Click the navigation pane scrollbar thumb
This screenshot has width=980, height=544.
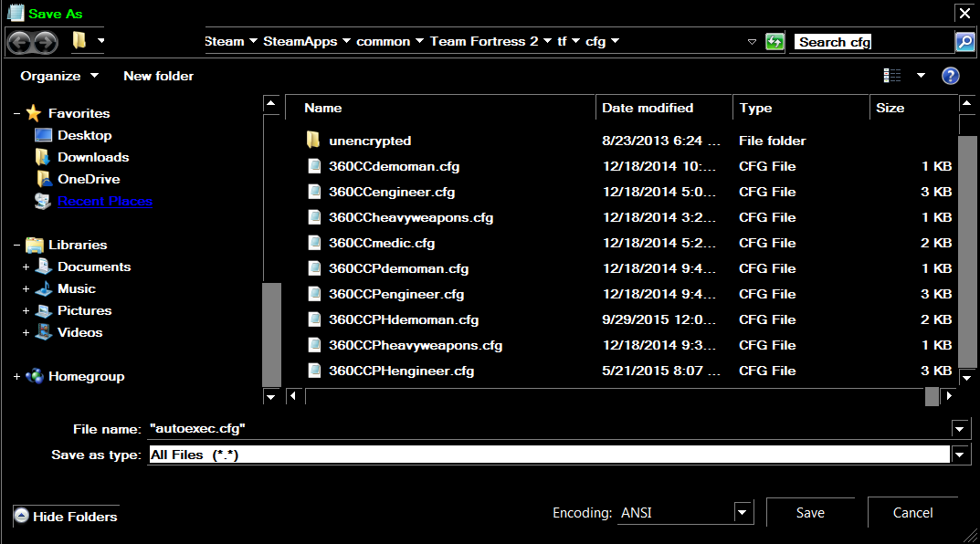point(271,335)
